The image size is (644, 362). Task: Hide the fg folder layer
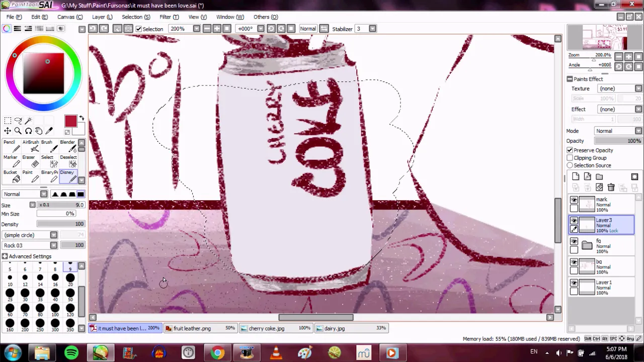[574, 242]
